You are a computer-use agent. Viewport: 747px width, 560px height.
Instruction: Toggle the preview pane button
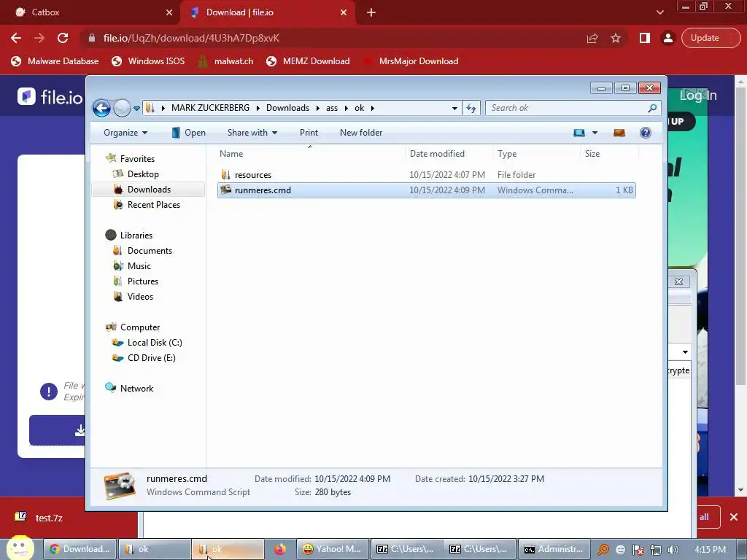tap(619, 133)
